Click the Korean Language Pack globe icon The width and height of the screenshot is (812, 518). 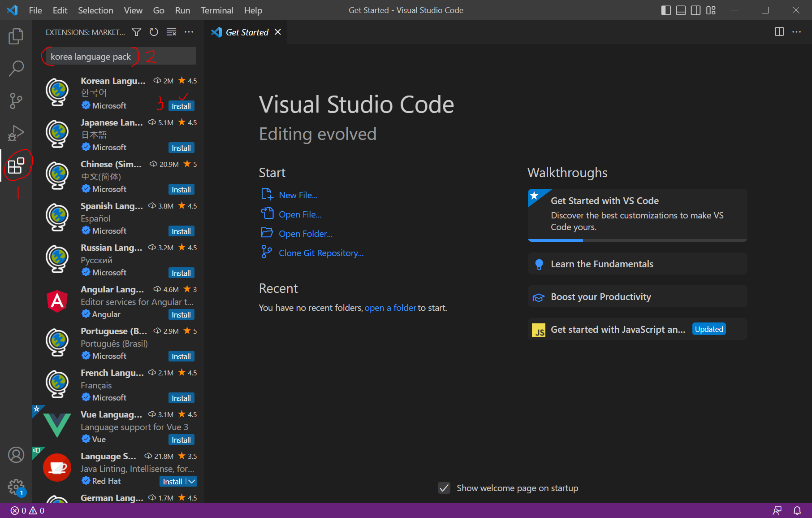57,92
